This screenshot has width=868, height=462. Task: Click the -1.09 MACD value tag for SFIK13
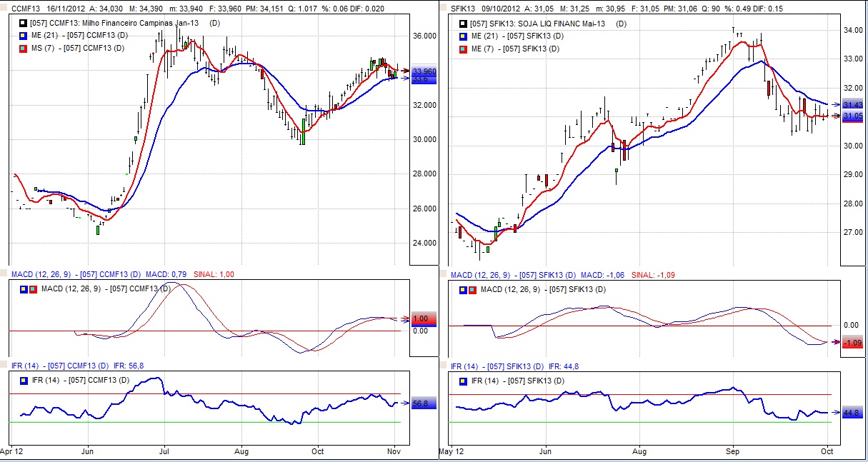tap(853, 343)
